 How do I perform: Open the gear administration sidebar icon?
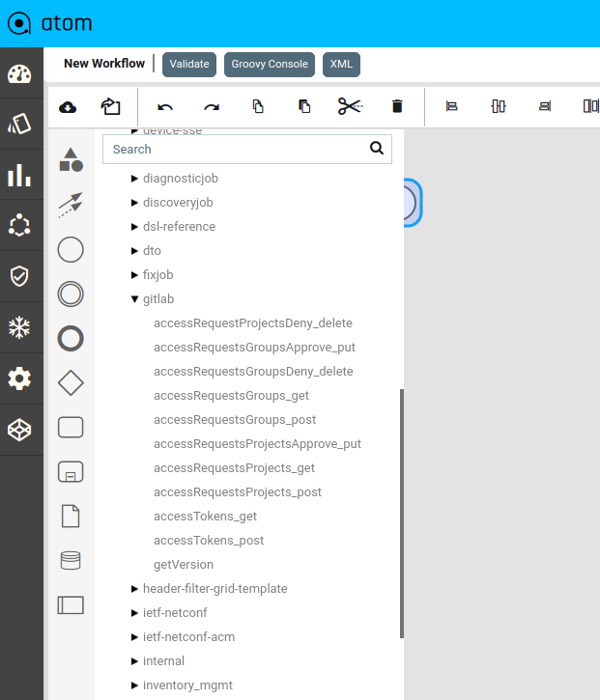click(x=19, y=378)
